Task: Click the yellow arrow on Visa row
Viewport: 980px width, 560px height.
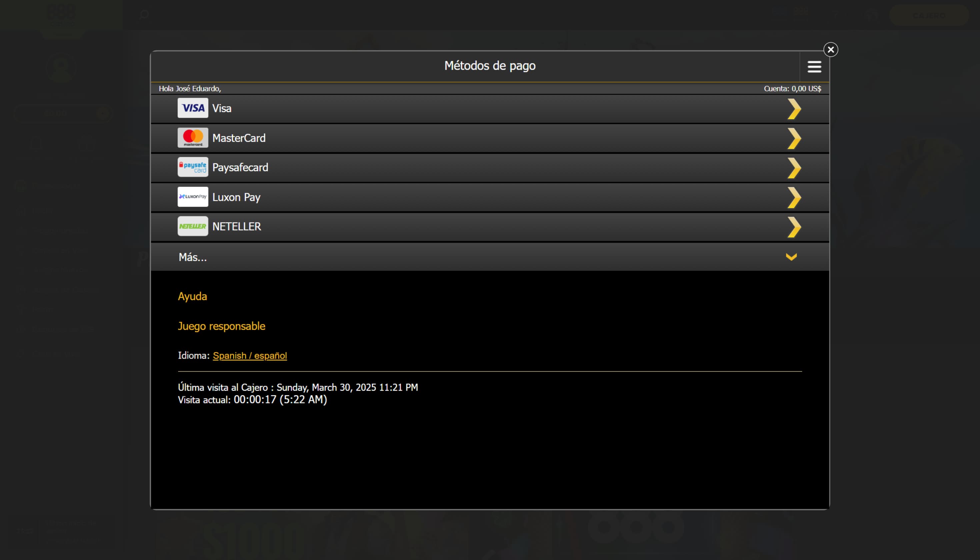Action: point(794,109)
